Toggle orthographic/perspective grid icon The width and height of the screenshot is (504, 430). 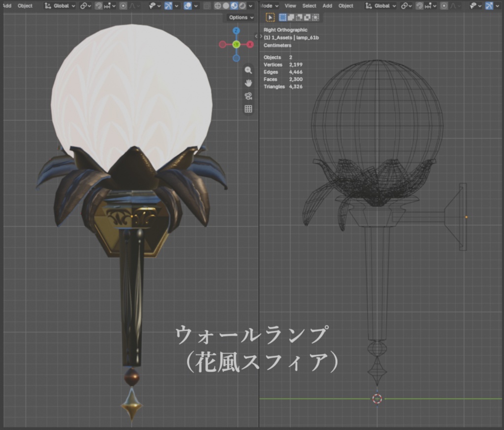pyautogui.click(x=248, y=109)
